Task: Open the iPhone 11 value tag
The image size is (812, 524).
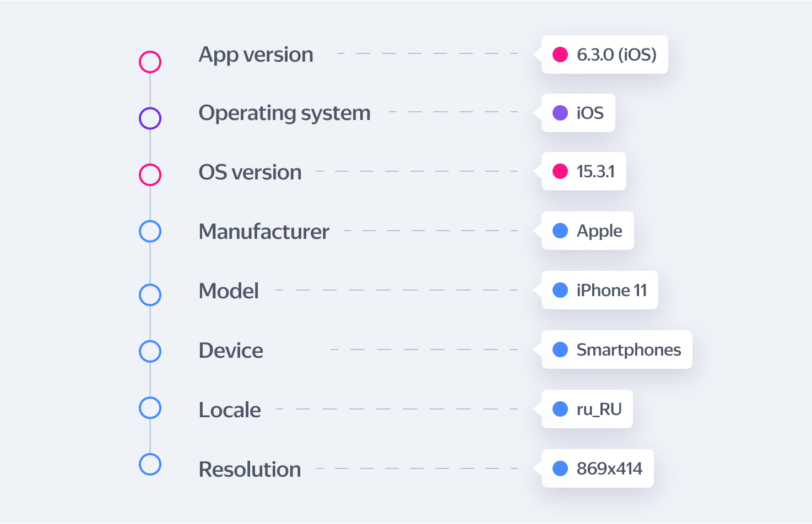Action: (600, 290)
